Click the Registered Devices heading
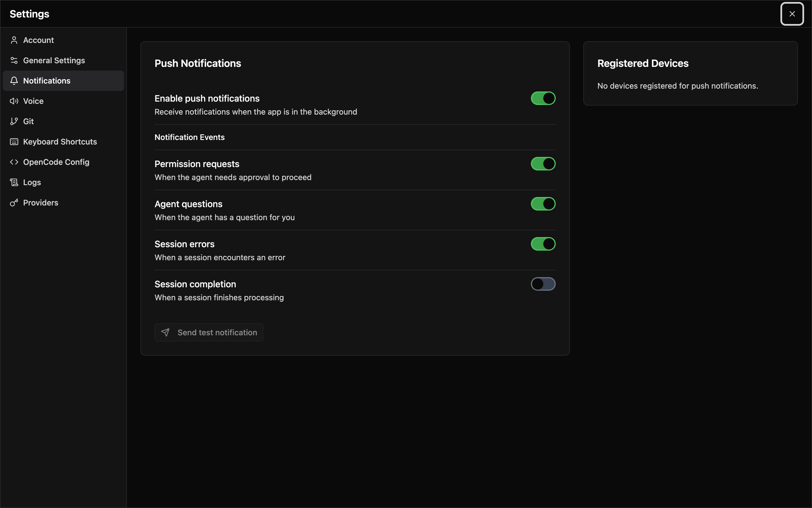 point(643,63)
